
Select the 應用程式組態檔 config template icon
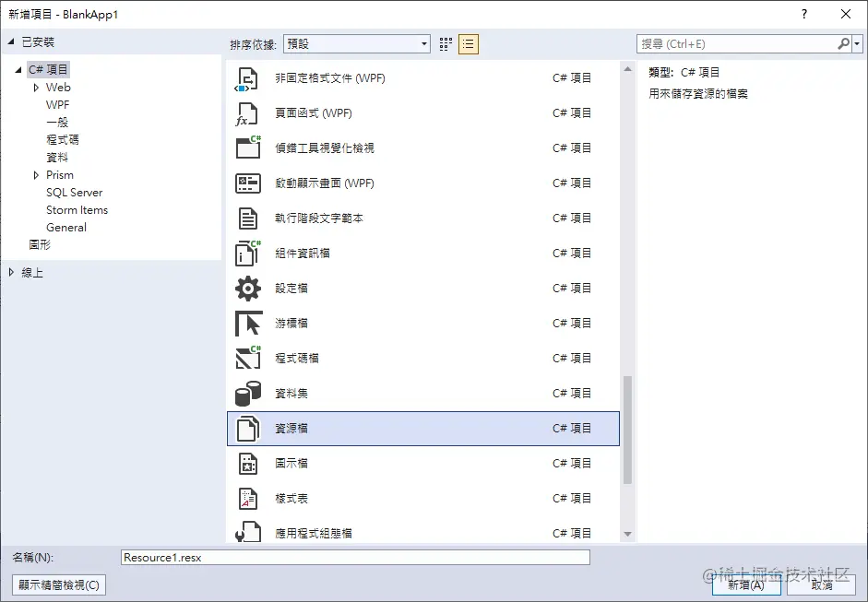[247, 532]
